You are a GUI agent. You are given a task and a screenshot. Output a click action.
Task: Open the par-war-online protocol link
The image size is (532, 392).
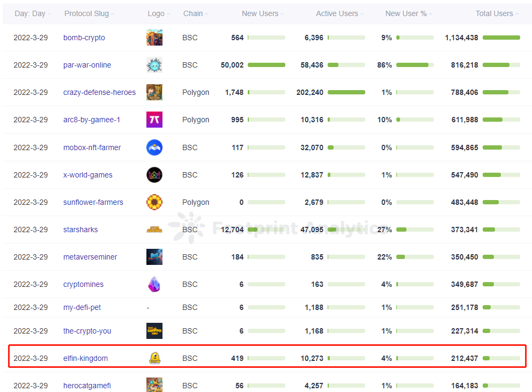coord(87,65)
